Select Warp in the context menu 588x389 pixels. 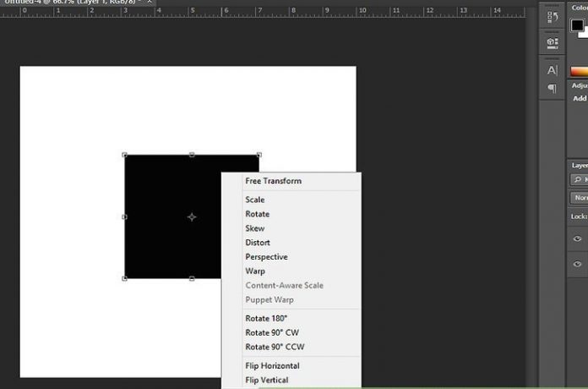click(x=255, y=271)
